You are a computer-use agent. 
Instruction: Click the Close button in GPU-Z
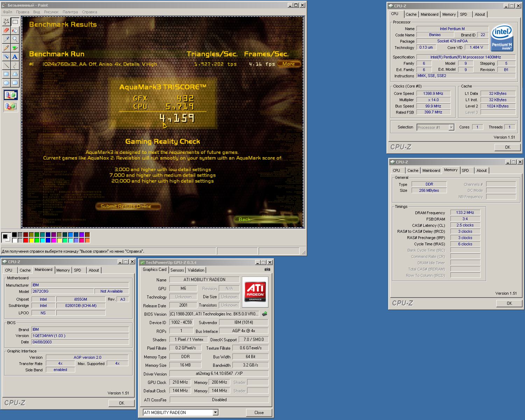259,412
